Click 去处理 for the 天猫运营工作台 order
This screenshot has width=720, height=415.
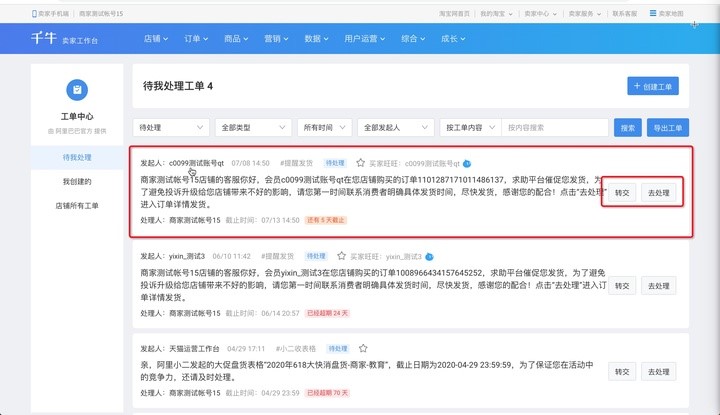(x=658, y=372)
